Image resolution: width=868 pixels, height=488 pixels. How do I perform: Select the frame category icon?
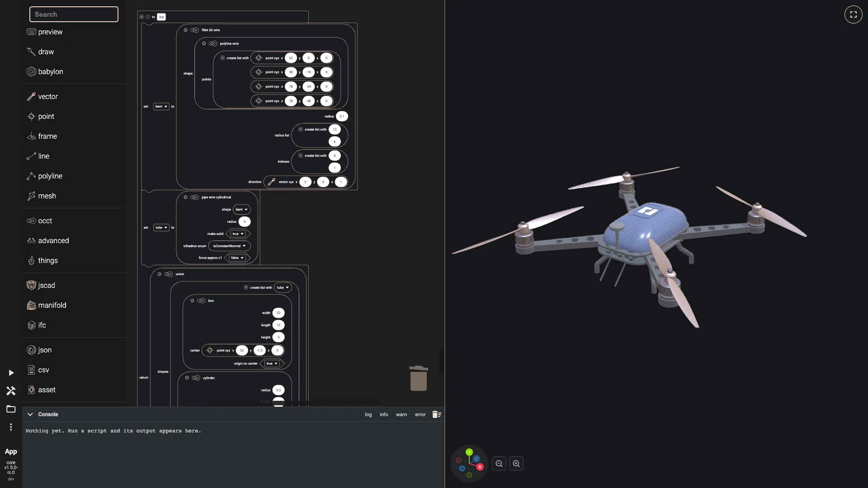[31, 136]
